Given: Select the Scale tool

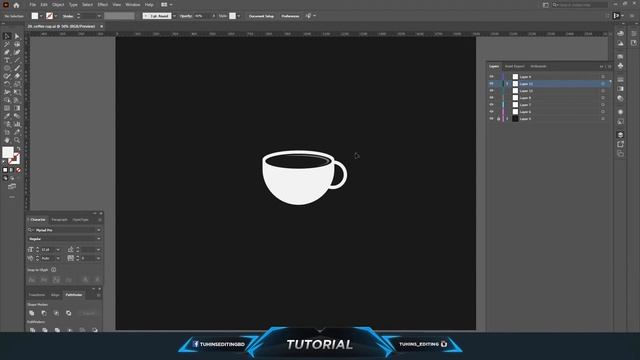Looking at the screenshot, I should (x=17, y=84).
